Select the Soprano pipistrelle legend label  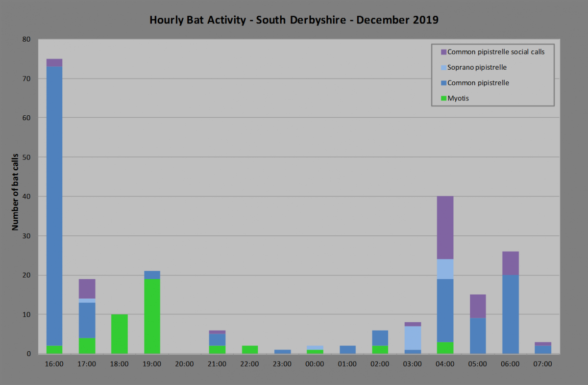477,67
